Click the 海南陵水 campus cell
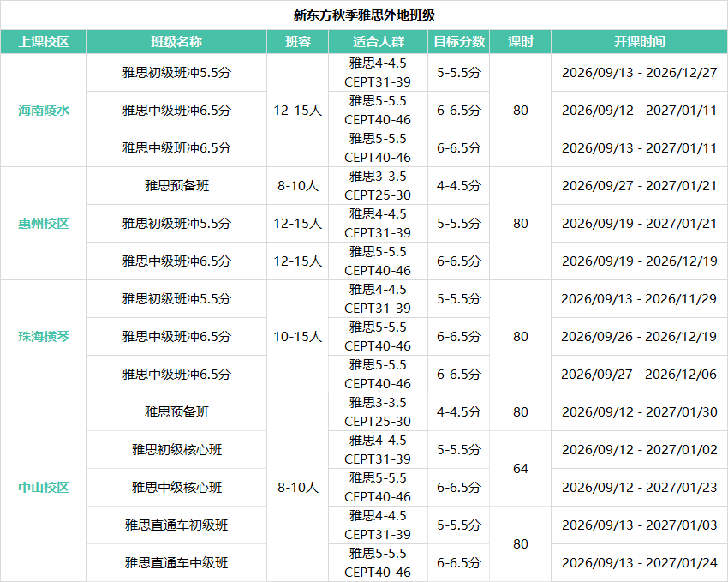 pyautogui.click(x=43, y=110)
